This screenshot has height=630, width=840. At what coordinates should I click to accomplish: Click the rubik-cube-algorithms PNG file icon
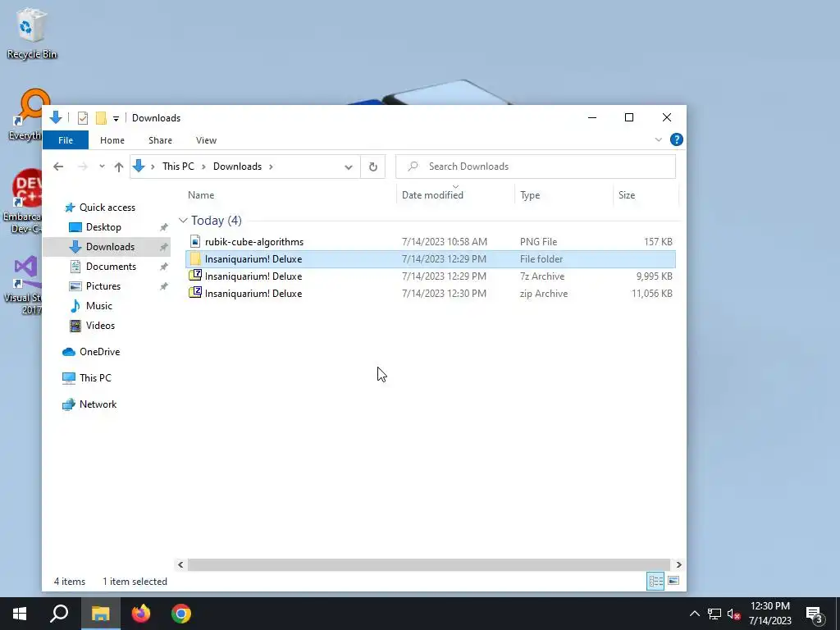tap(195, 242)
